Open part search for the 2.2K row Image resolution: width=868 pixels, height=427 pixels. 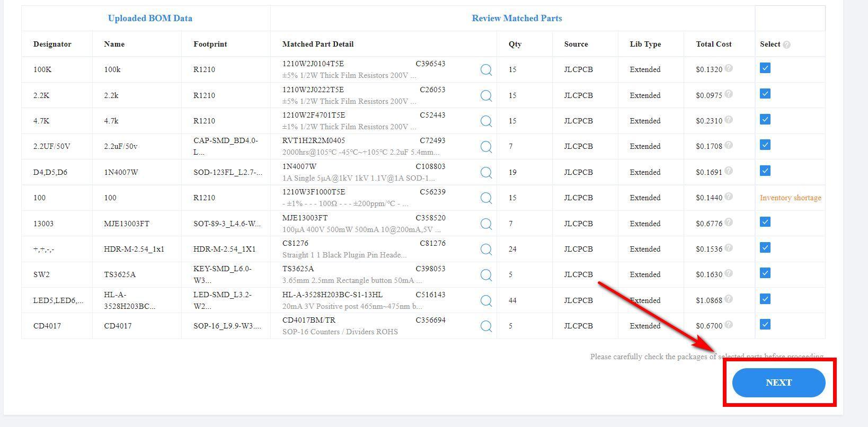coord(486,95)
